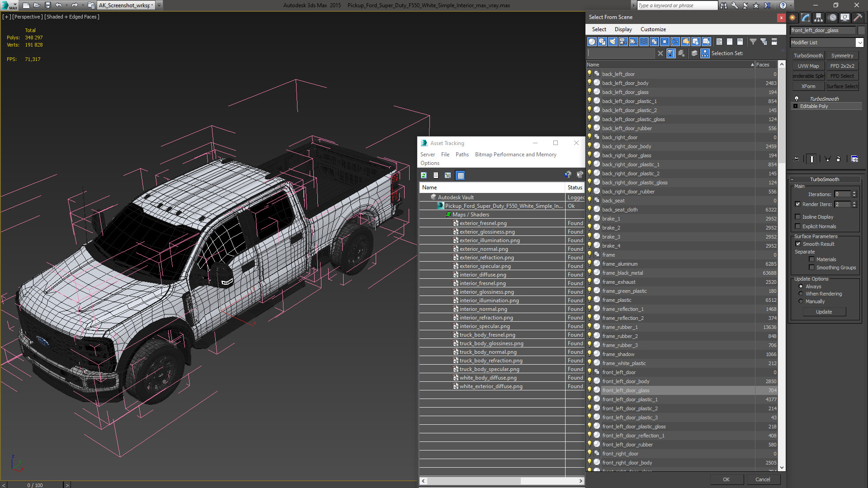The image size is (868, 488).
Task: Click the TurboSmooth Update button
Action: click(x=824, y=312)
